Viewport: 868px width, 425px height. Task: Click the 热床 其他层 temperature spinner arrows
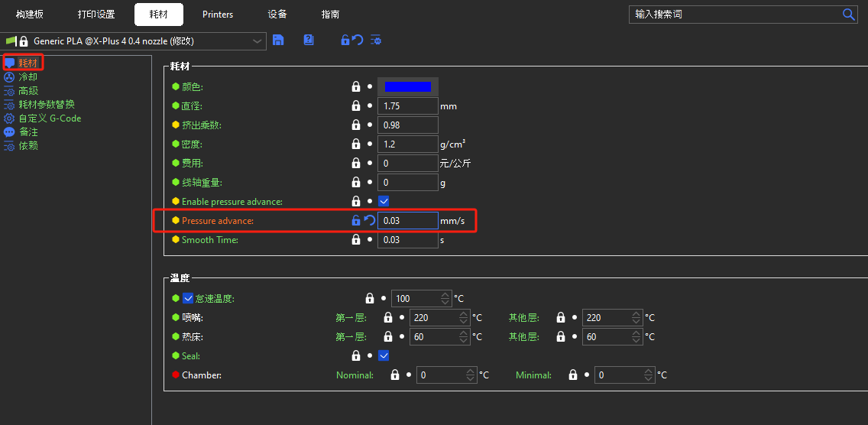(636, 336)
